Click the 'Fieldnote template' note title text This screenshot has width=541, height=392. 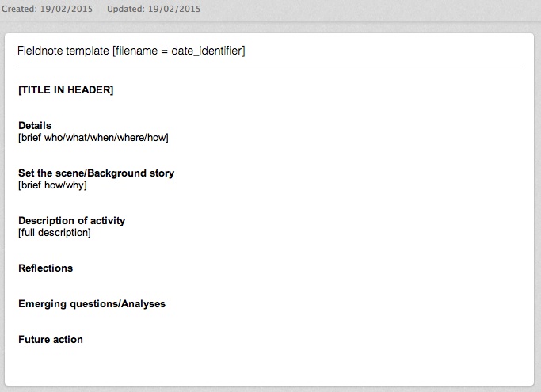coord(63,51)
